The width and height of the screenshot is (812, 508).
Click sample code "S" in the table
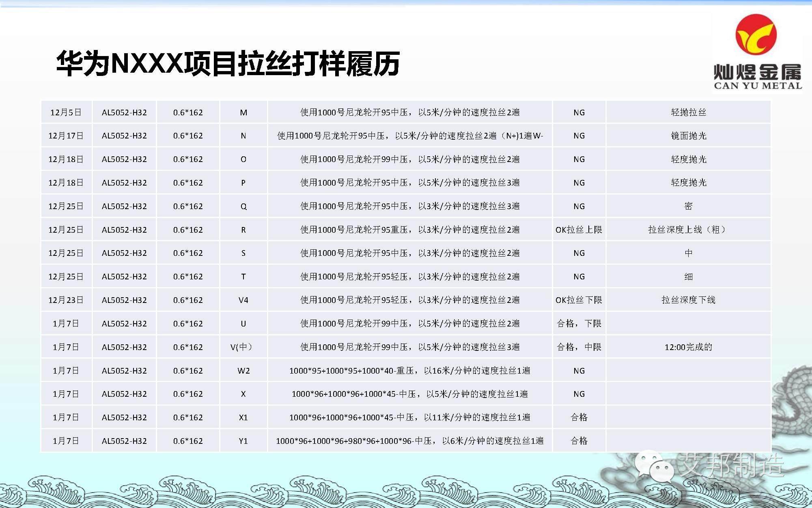[x=243, y=253]
